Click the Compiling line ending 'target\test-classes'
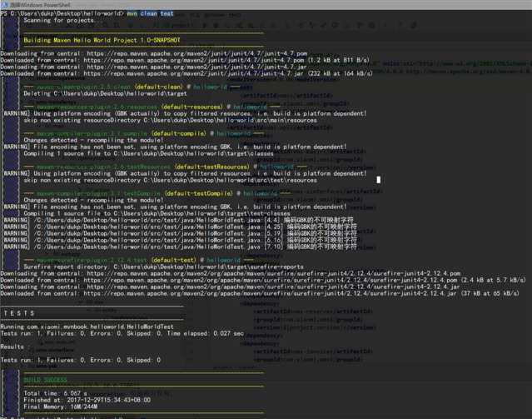Viewport: 532px width, 419px height. 157,213
